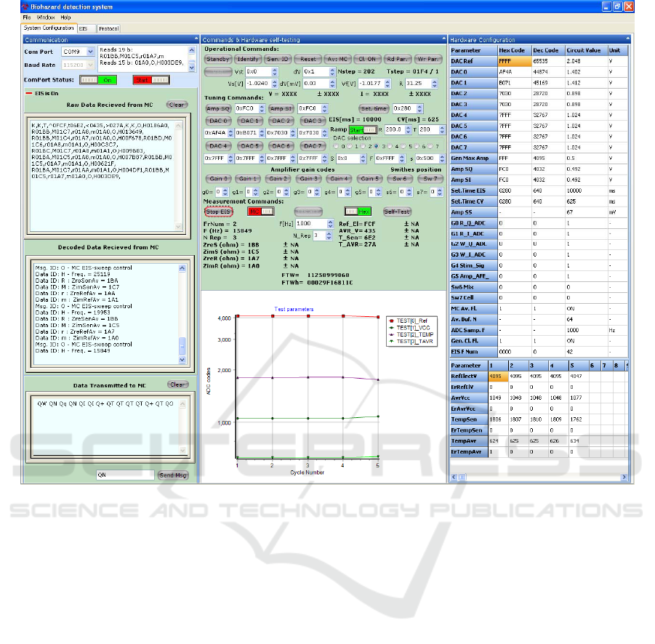Screen dimensions: 655x644
Task: Click the Identify command button
Action: 248,59
